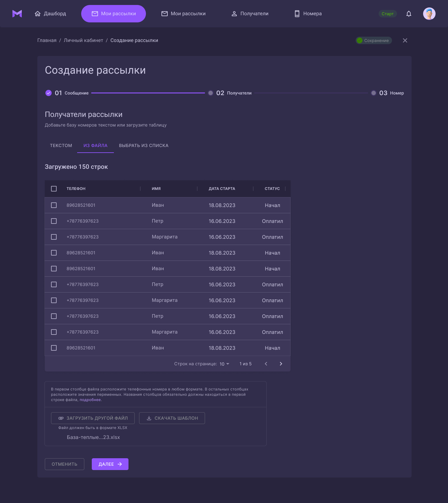Click the Дашборд home navigation item
The height and width of the screenshot is (503, 448).
pyautogui.click(x=50, y=14)
